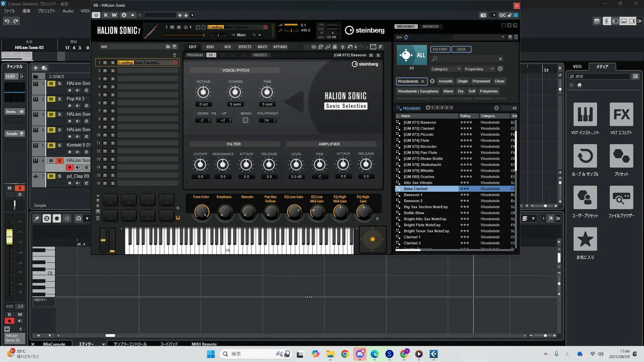Open the Properties filter dropdown
Screen dimensions: 644x362
point(479,69)
